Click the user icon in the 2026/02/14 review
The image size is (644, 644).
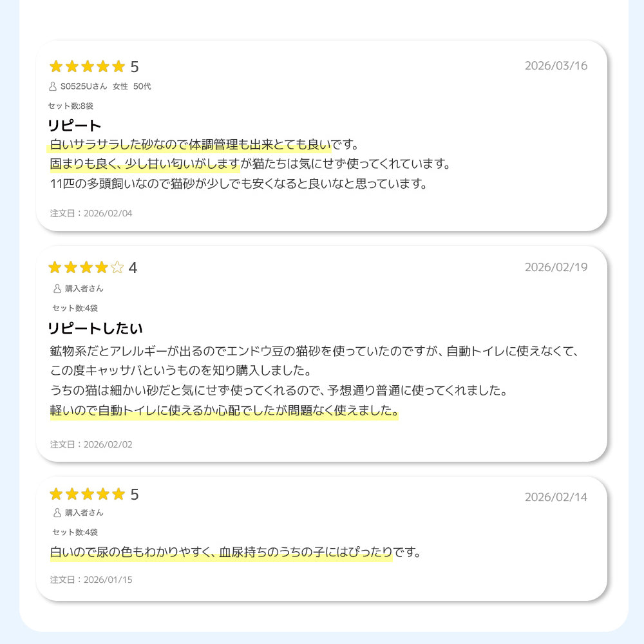57,513
